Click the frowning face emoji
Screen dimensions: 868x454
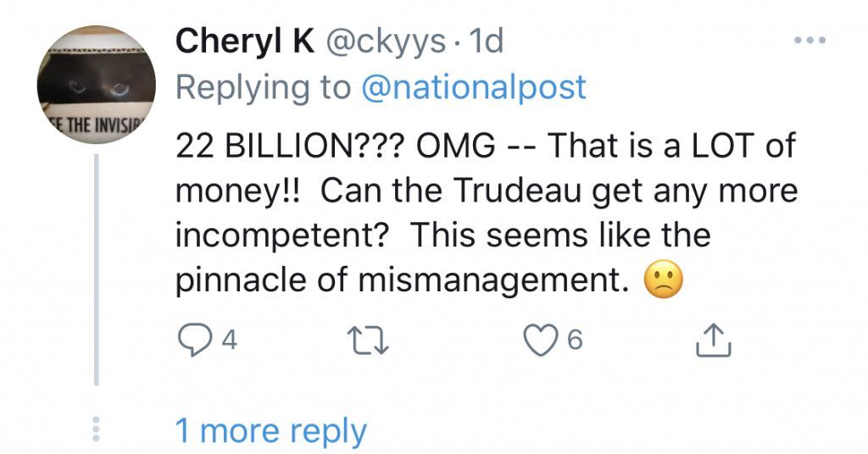coord(664,281)
